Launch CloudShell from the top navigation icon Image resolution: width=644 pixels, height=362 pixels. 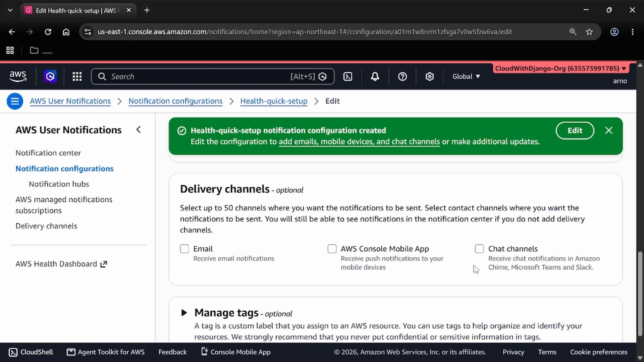(x=348, y=76)
